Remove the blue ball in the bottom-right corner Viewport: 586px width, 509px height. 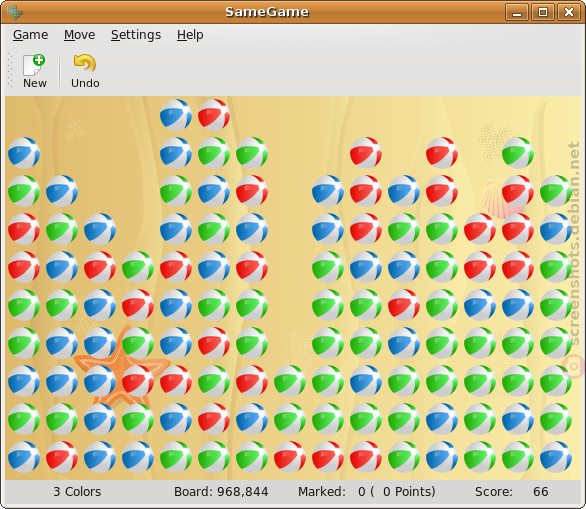[556, 457]
